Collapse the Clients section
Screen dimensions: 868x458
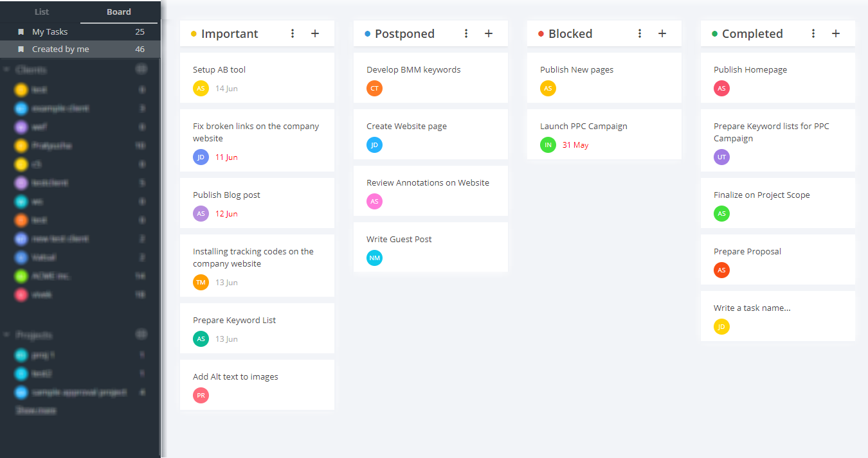tap(6, 69)
